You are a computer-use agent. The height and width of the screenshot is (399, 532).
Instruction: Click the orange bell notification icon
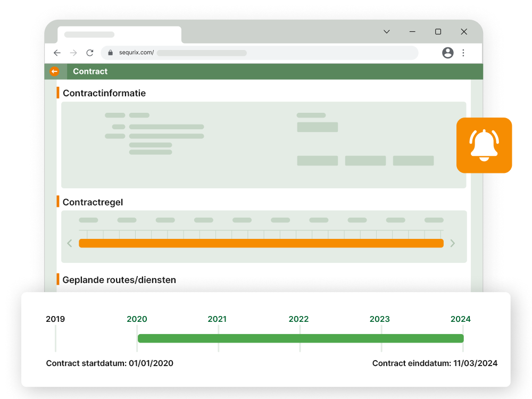(484, 145)
